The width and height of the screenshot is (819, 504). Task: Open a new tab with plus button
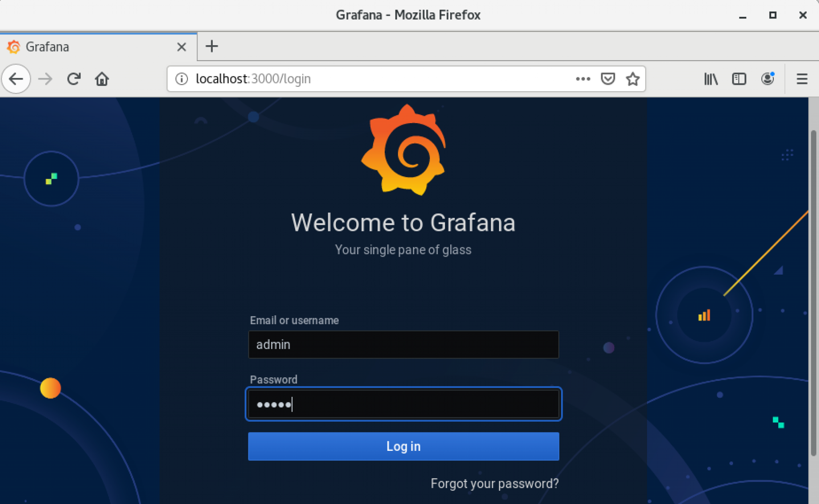point(212,46)
